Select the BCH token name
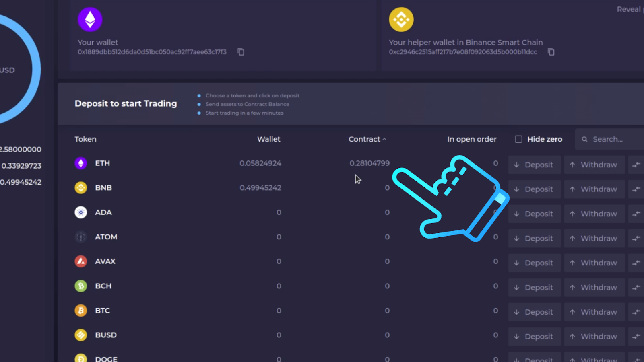644x362 pixels. point(103,286)
